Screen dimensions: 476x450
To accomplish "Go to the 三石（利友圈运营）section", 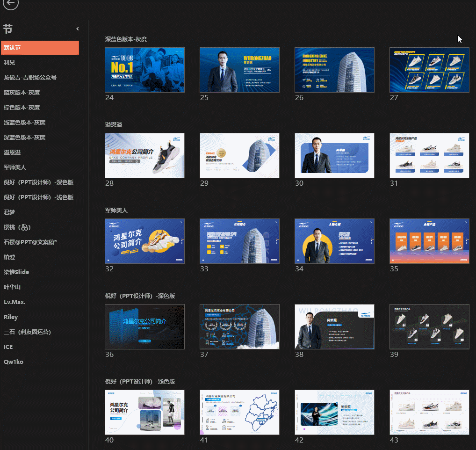I will point(27,332).
